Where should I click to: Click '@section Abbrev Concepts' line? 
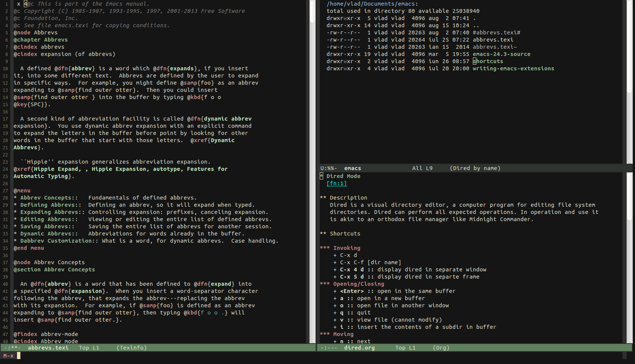click(x=54, y=270)
